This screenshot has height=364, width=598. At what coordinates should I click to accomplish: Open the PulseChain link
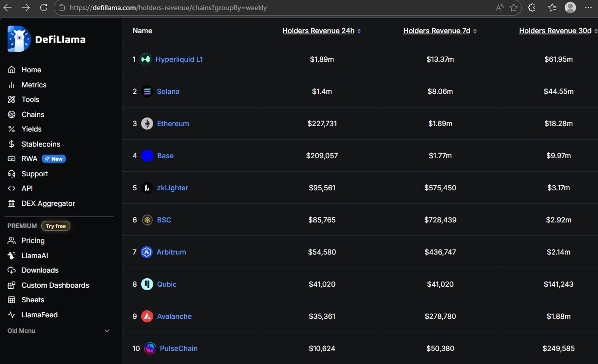178,348
